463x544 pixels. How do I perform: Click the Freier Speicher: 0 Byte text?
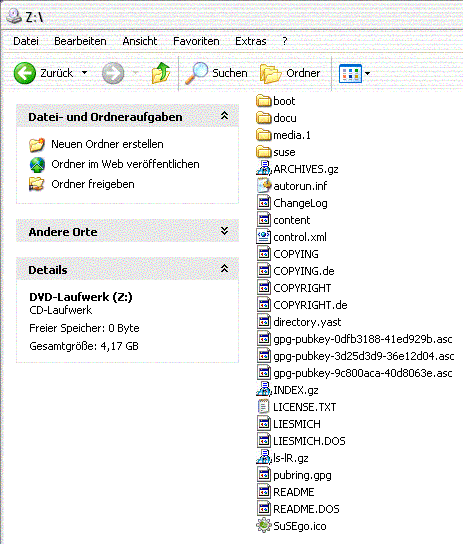tap(84, 328)
